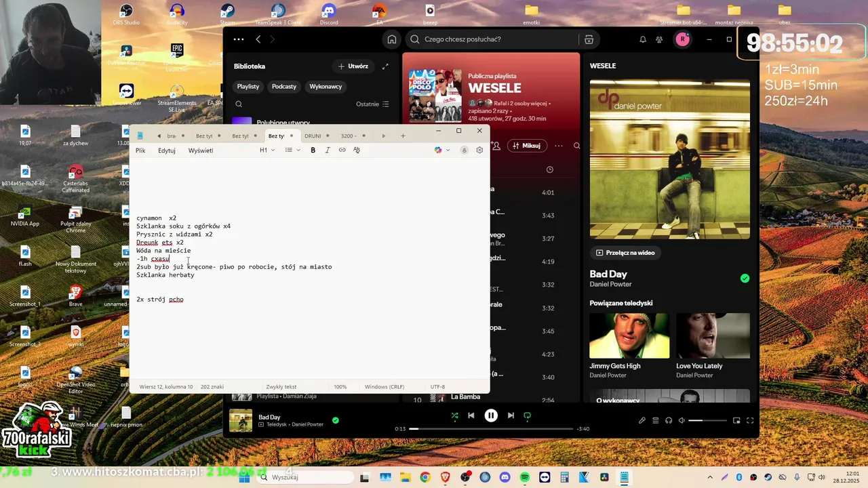Screen dimensions: 868x488
Task: Enter Spotify full screen mode
Action: pyautogui.click(x=750, y=420)
